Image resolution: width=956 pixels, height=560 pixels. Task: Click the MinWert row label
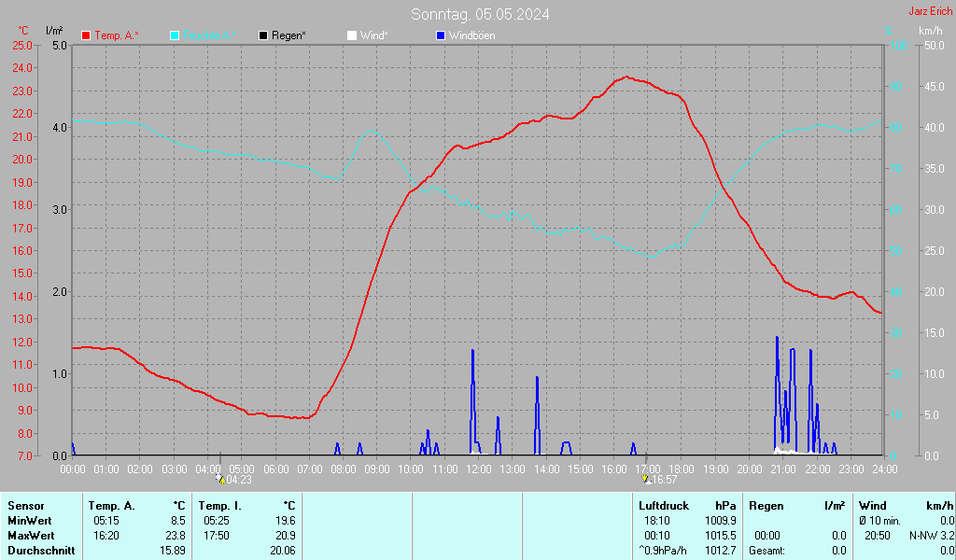(x=30, y=521)
